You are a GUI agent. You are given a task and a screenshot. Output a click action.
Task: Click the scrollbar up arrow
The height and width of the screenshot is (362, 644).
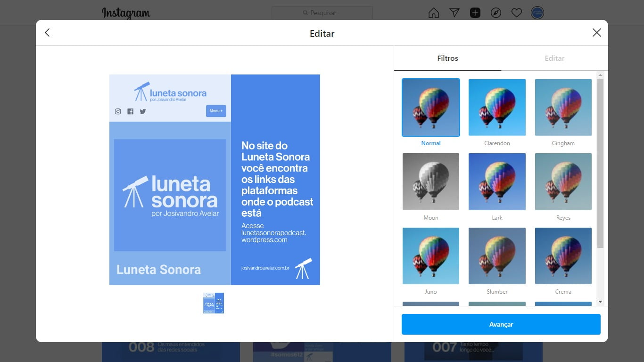[600, 75]
